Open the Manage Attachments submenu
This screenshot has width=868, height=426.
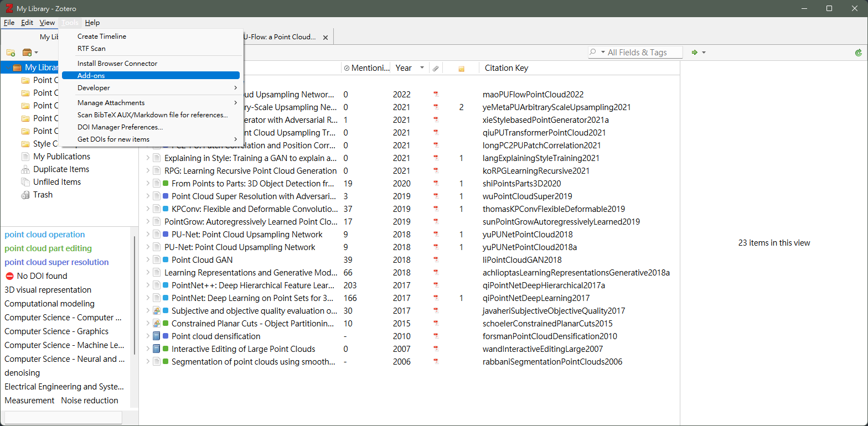[x=151, y=103]
